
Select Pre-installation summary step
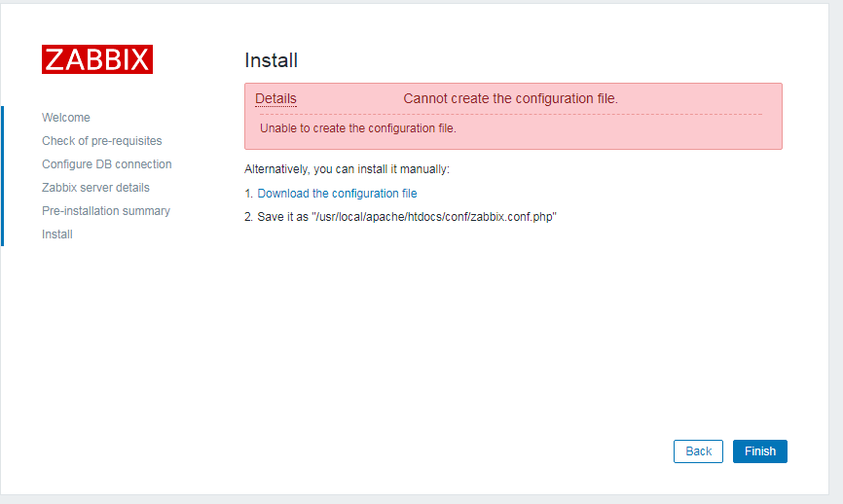[106, 210]
